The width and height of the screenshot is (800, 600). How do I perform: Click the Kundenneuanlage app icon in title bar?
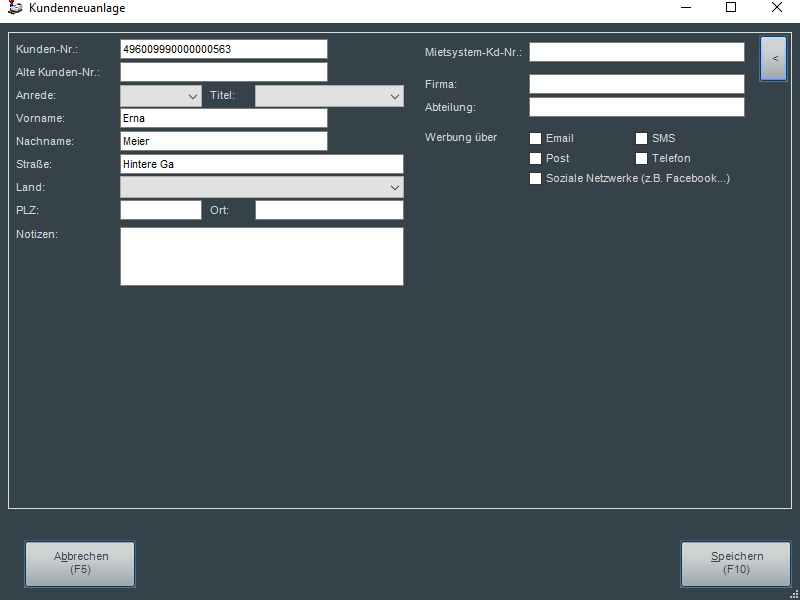tap(14, 8)
